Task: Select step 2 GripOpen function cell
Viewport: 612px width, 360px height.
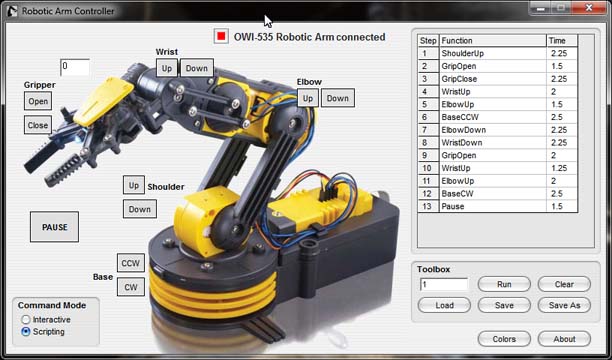Action: tap(493, 66)
